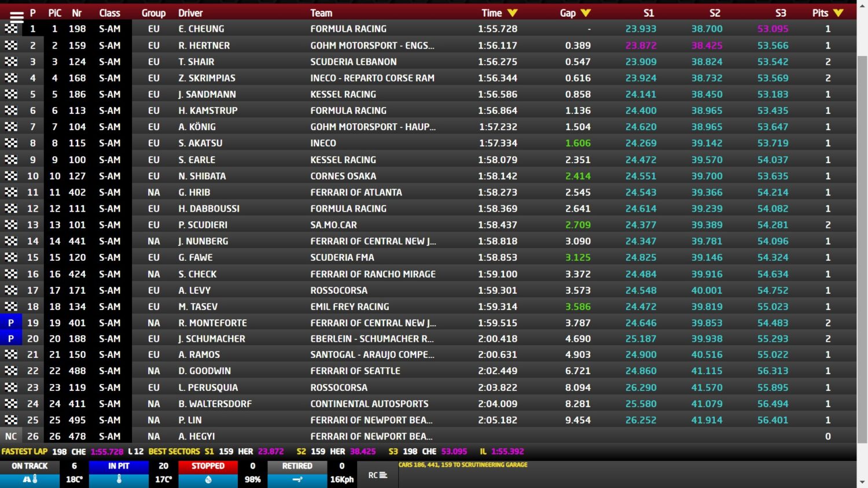This screenshot has width=868, height=488.
Task: Click chequered flag icon for P. Scudieri
Action: point(11,224)
